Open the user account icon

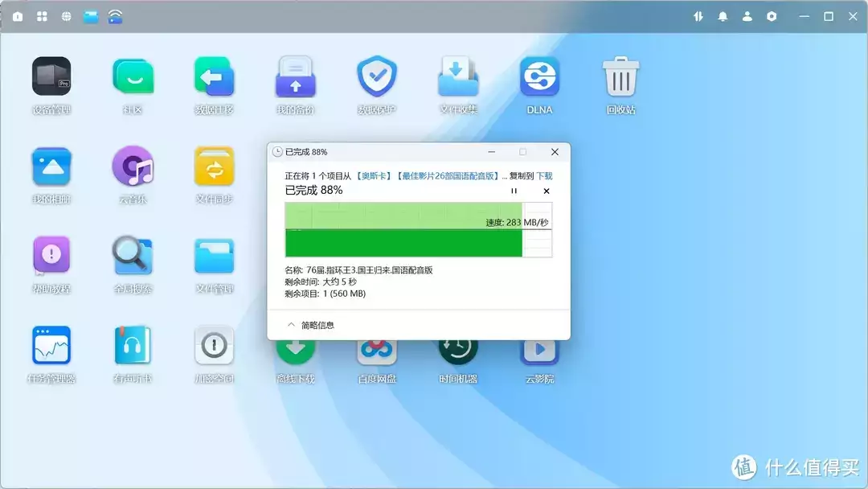[747, 17]
